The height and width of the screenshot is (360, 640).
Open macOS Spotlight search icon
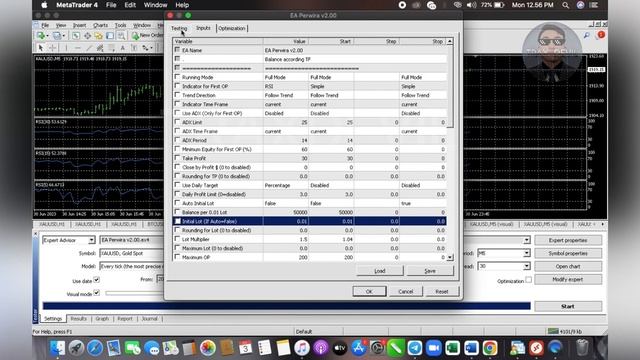565,5
